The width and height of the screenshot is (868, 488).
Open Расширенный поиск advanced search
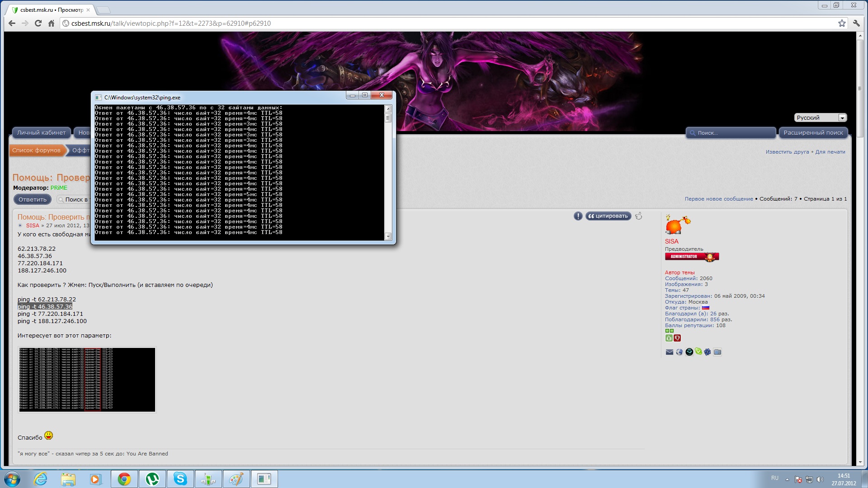[813, 132]
